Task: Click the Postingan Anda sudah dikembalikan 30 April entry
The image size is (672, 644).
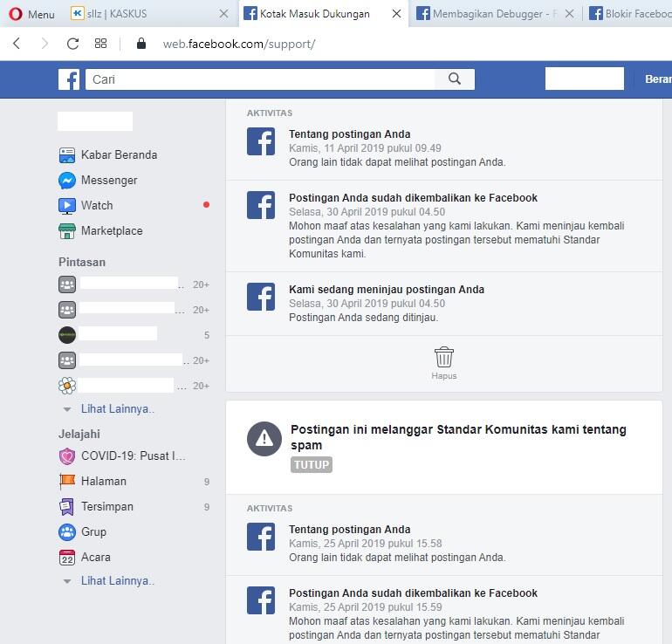Action: [x=443, y=226]
